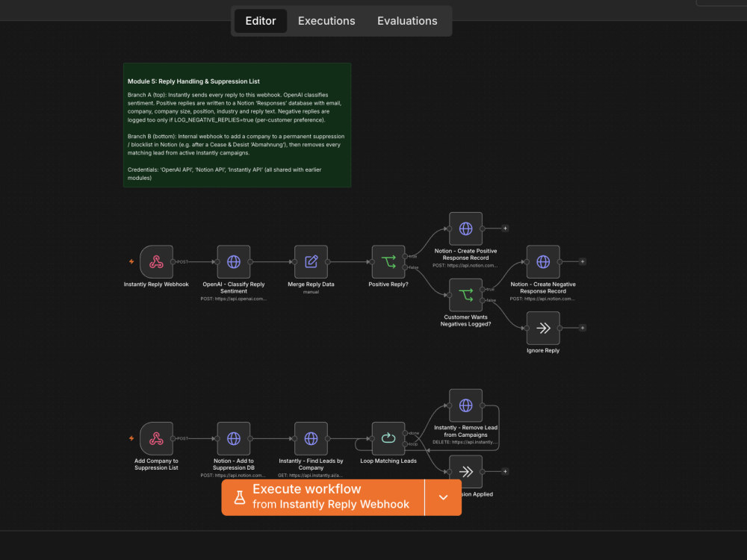The height and width of the screenshot is (560, 747).
Task: Add node after the Suppression Applied node
Action: [505, 471]
